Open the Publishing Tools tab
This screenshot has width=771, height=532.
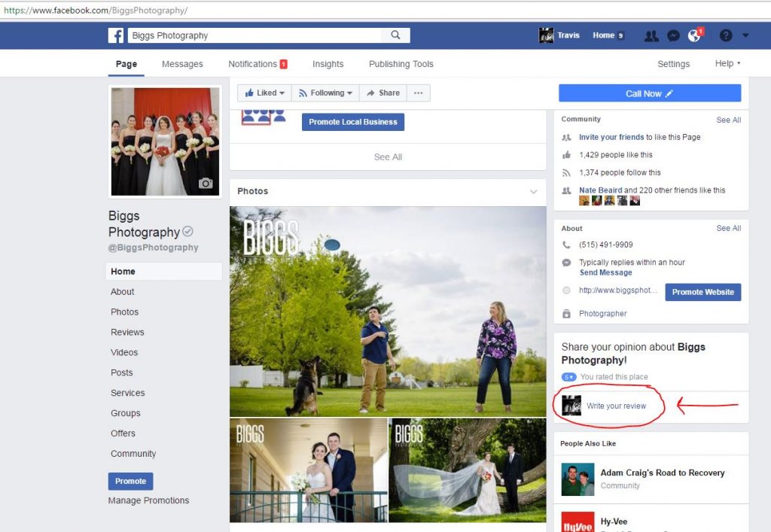pyautogui.click(x=401, y=64)
